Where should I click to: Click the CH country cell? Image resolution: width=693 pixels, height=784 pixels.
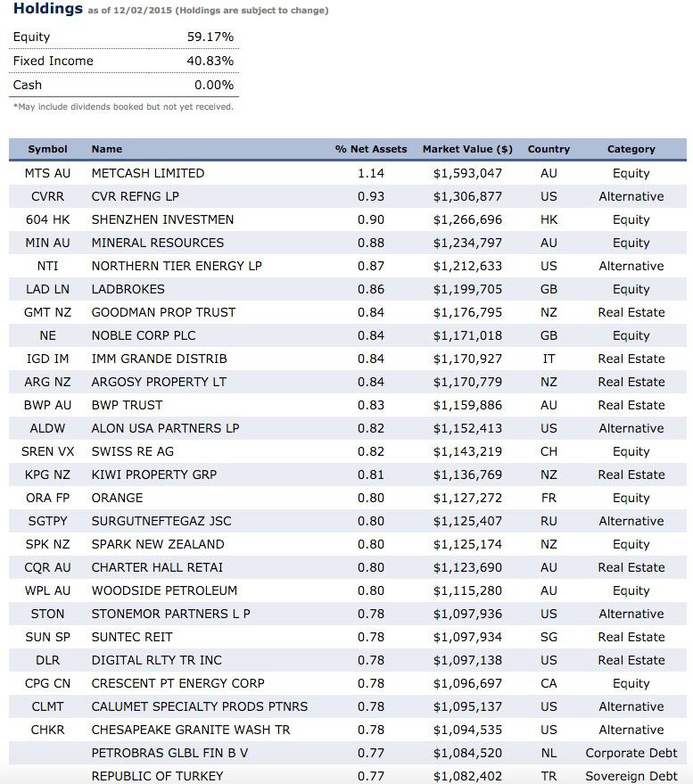[x=549, y=451]
